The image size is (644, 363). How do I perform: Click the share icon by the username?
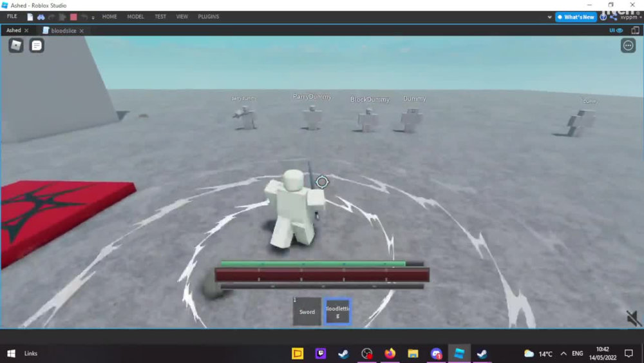[x=613, y=17]
